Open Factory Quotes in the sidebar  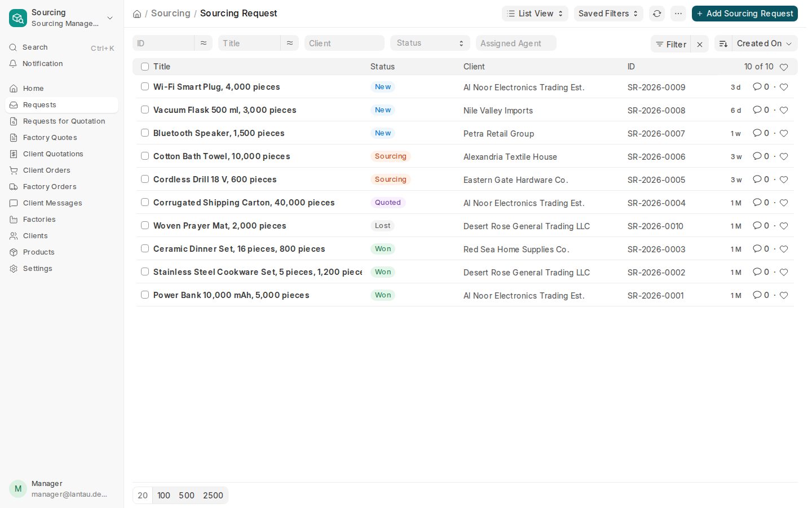coord(61,138)
